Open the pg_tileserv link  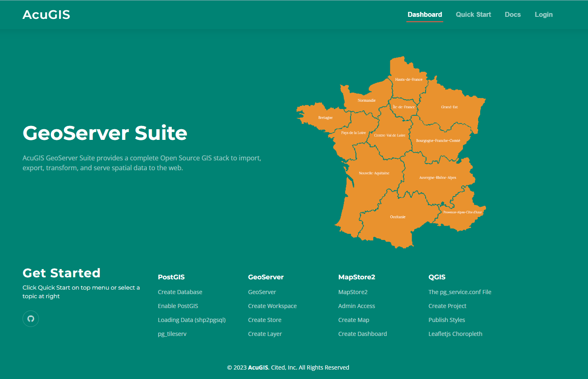pos(172,334)
